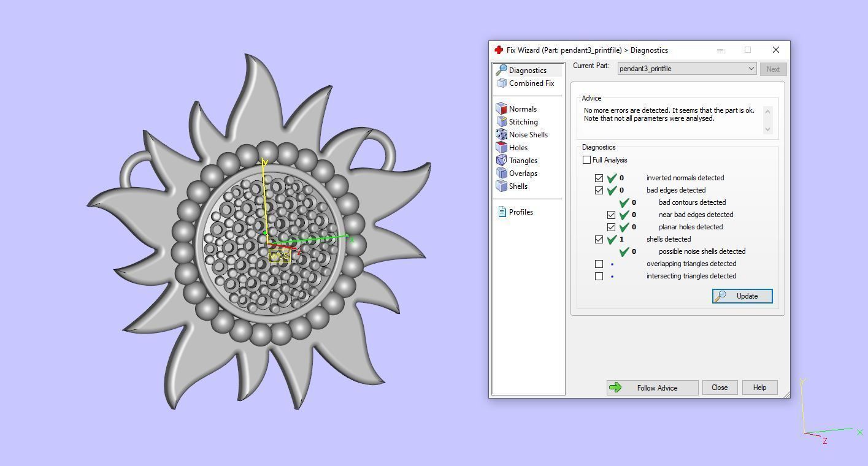Open the Diagnostics page label

click(x=528, y=71)
